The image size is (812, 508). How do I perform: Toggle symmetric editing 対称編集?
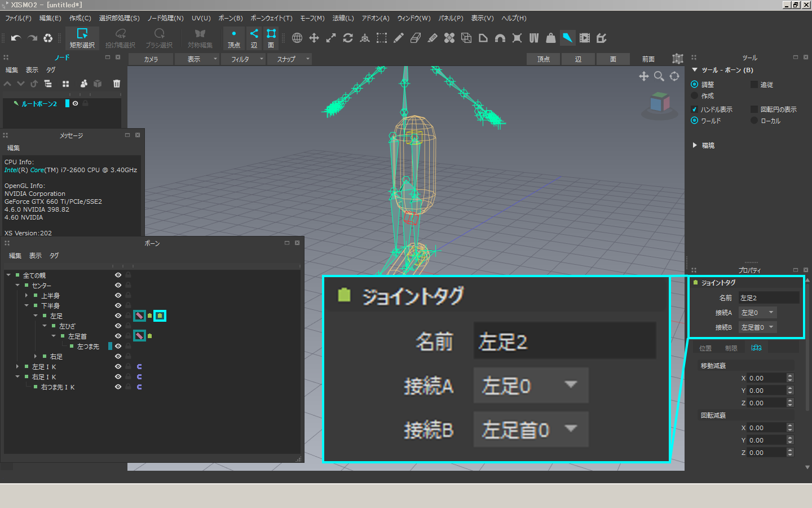(200, 38)
